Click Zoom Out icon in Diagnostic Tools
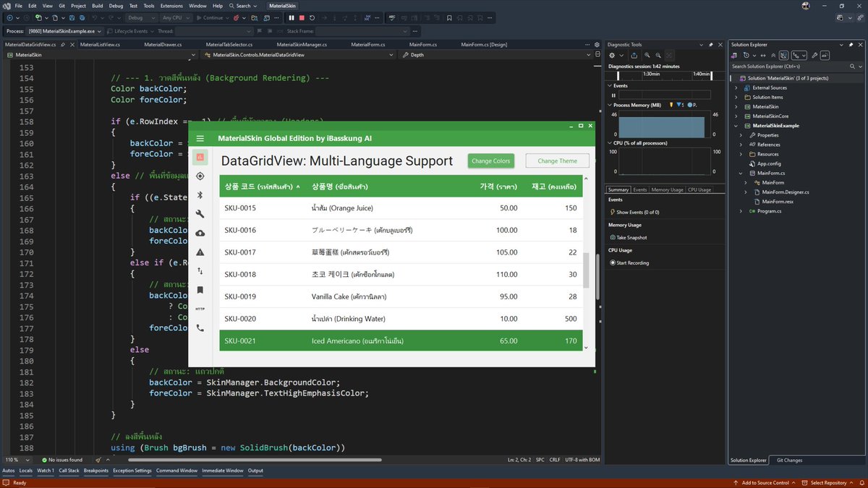Viewport: 868px width, 488px height. coord(658,55)
